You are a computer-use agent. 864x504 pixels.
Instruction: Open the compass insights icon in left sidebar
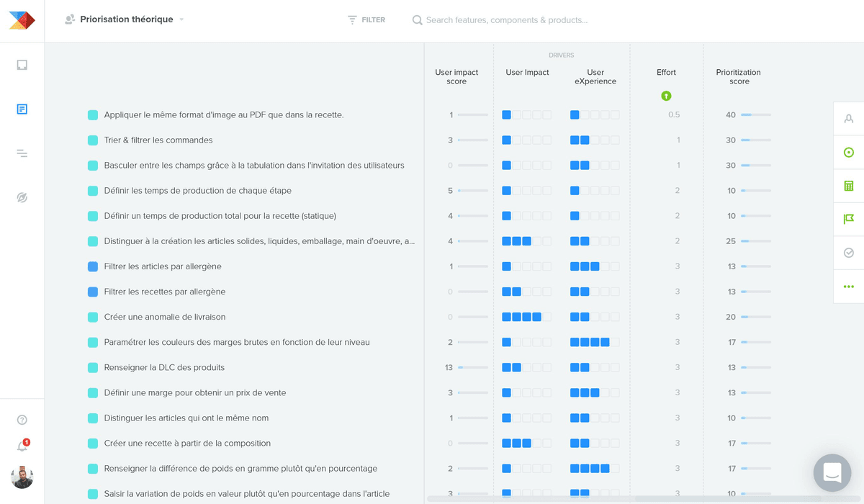pos(22,197)
